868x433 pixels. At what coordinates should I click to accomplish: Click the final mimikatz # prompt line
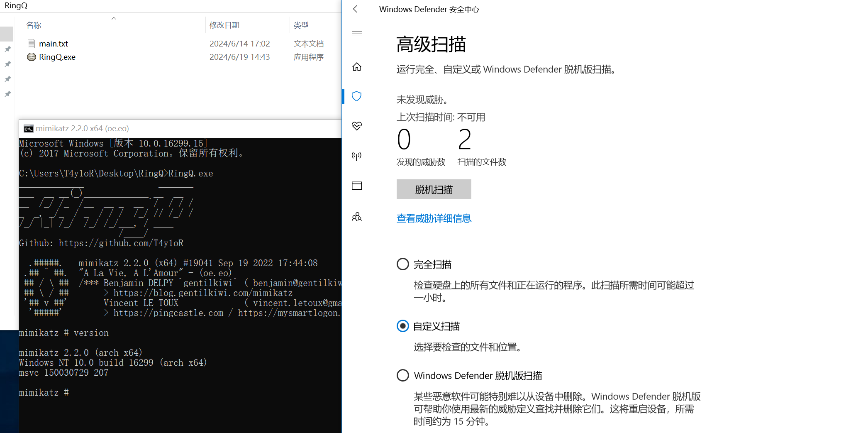[x=44, y=392]
